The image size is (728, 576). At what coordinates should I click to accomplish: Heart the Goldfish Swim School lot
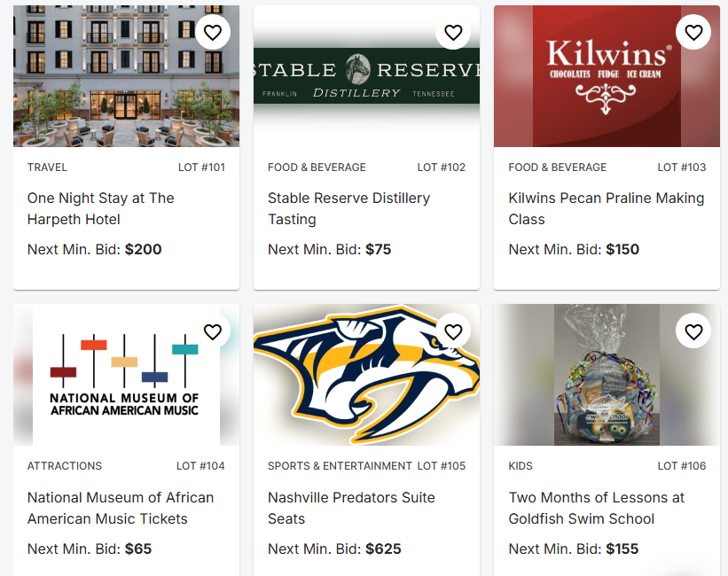693,332
